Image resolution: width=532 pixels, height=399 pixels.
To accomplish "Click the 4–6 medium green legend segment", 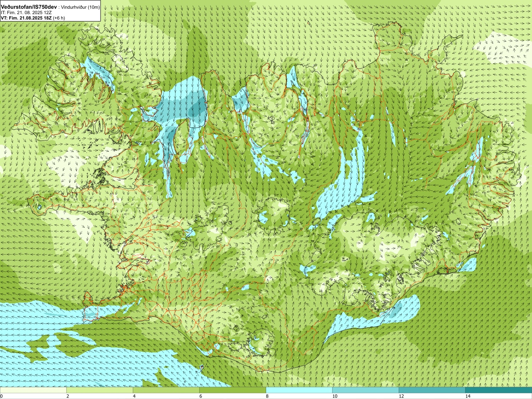I will (166, 390).
